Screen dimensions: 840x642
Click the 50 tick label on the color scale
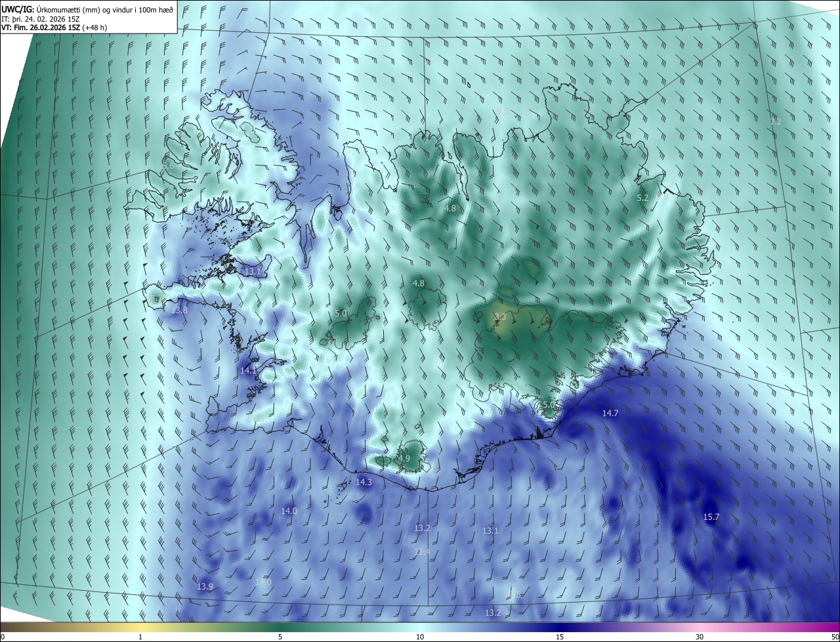coord(834,637)
